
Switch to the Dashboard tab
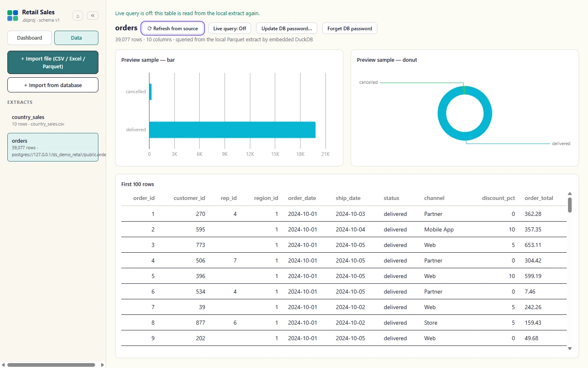(29, 38)
